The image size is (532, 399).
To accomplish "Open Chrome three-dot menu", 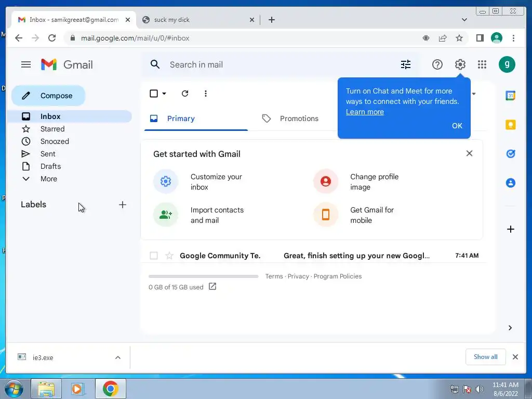I will pyautogui.click(x=513, y=38).
